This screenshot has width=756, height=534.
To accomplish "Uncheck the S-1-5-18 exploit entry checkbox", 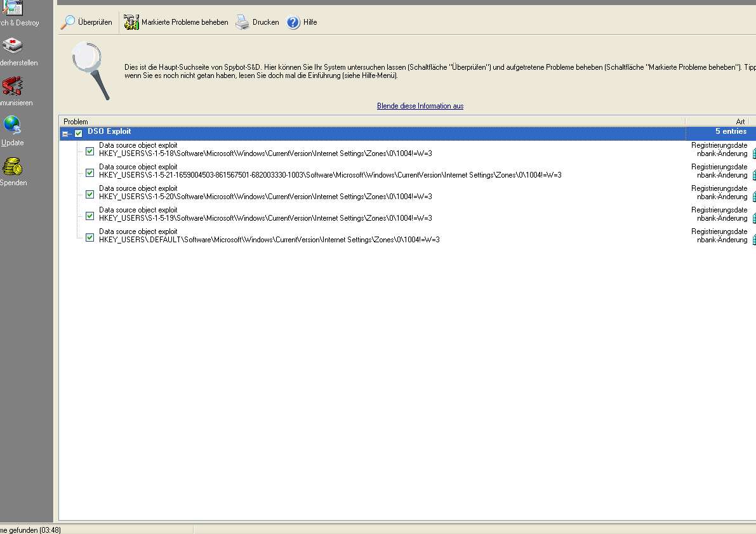I will (90, 151).
